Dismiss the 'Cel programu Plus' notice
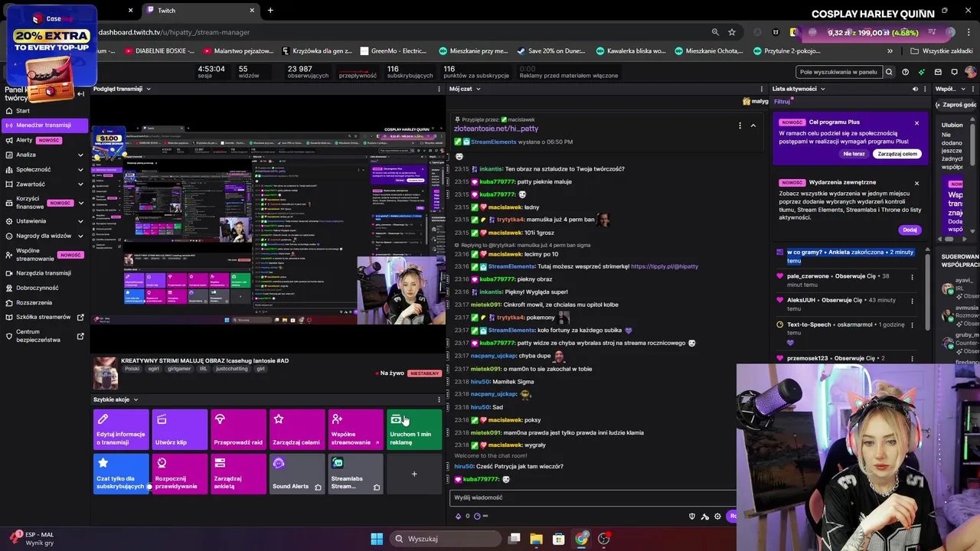This screenshot has height=551, width=980. coord(916,122)
